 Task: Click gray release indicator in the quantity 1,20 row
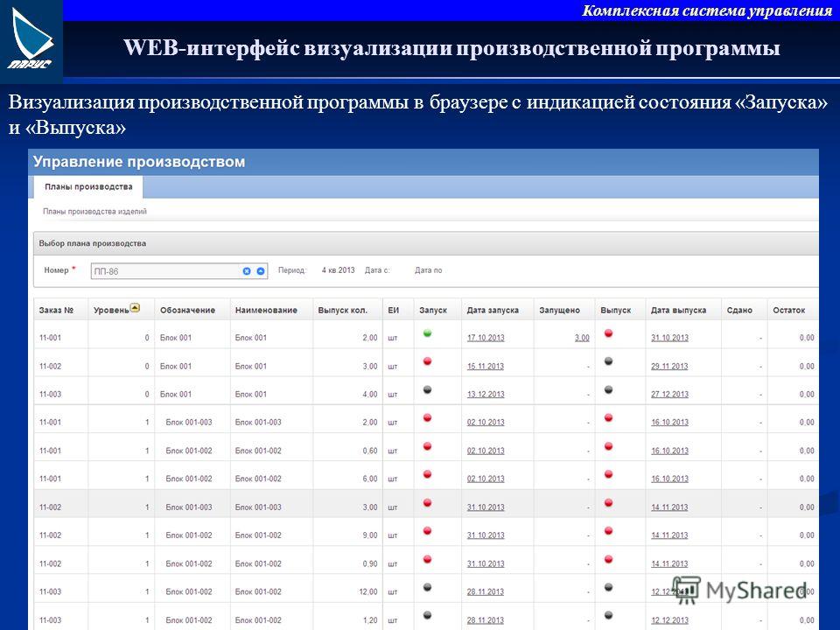pos(608,615)
